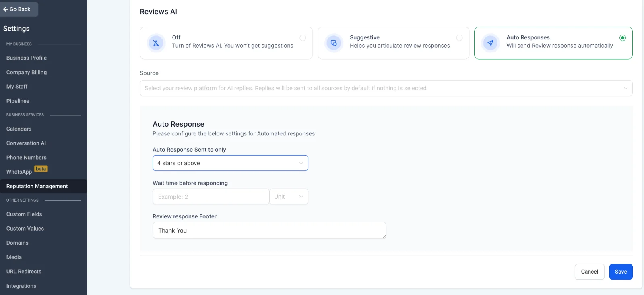
Task: Click the footer text box resize handle
Action: click(x=384, y=236)
